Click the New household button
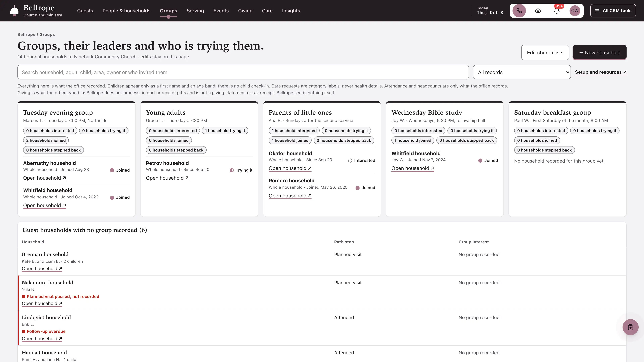The height and width of the screenshot is (362, 644). coord(599,52)
